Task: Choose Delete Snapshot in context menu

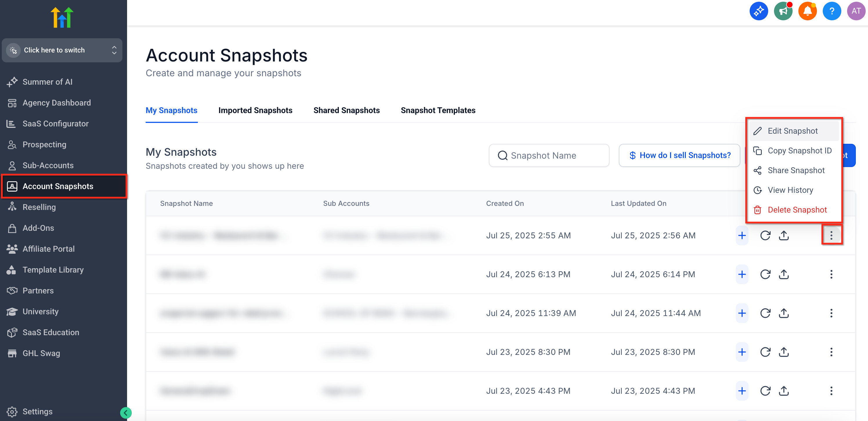Action: 797,210
